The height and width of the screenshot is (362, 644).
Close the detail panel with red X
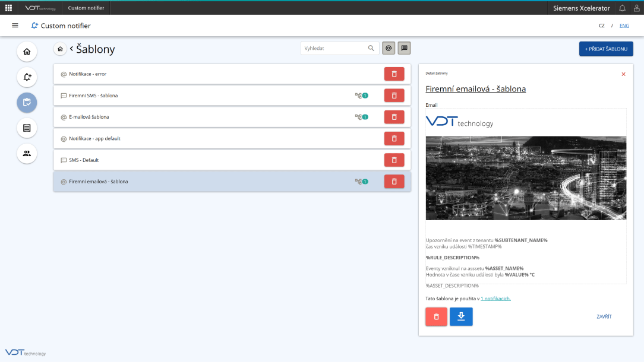point(623,74)
